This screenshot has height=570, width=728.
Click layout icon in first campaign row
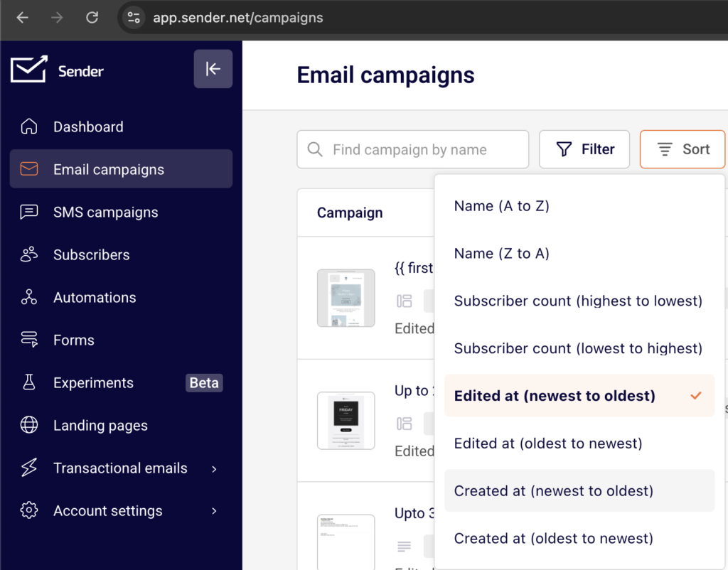(x=404, y=301)
